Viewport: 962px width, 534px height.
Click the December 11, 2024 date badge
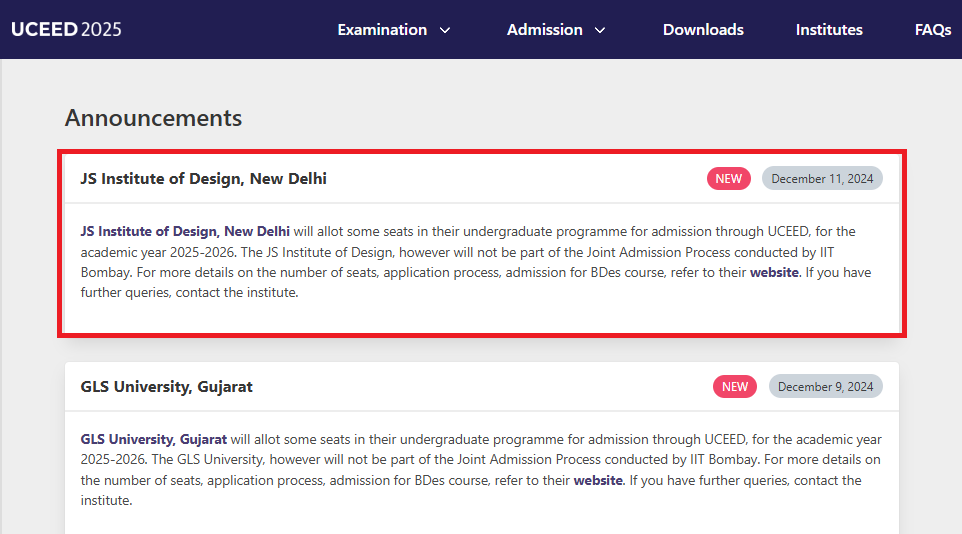(822, 179)
